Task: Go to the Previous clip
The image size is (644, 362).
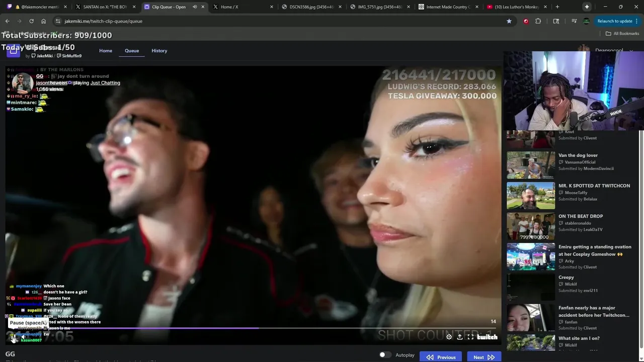Action: 441,357
